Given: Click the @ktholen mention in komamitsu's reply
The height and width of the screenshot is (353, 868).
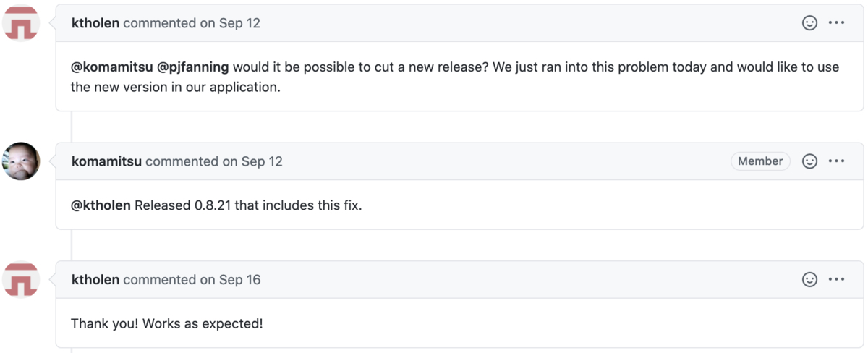Looking at the screenshot, I should tap(101, 205).
